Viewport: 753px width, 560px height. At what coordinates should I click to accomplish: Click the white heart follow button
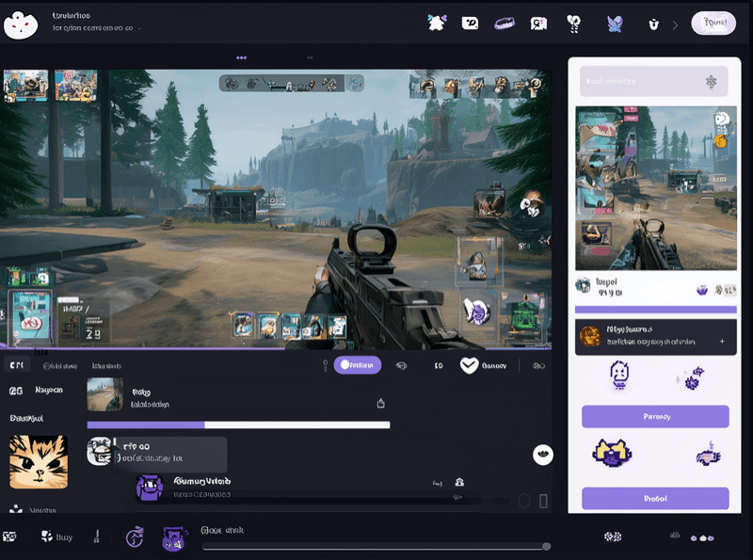[469, 365]
